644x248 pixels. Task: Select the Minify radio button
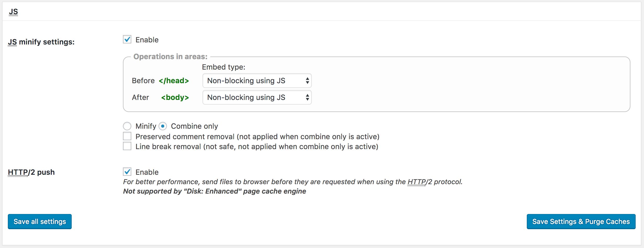127,126
